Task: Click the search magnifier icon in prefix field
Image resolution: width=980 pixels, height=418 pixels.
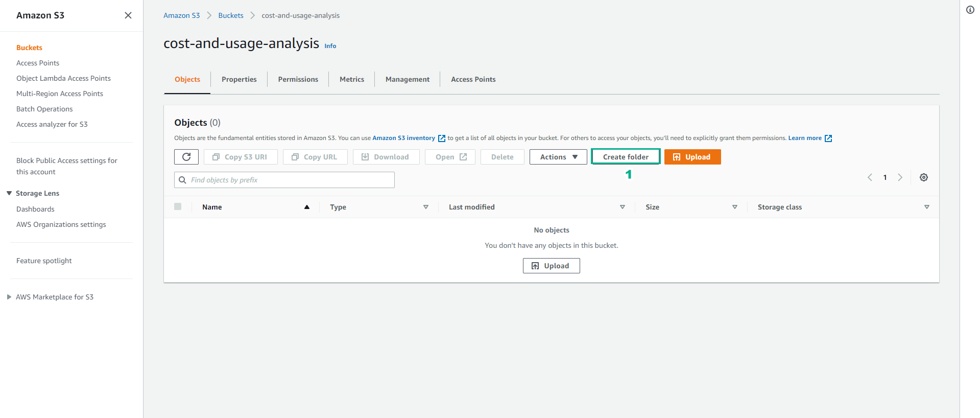Action: 182,180
